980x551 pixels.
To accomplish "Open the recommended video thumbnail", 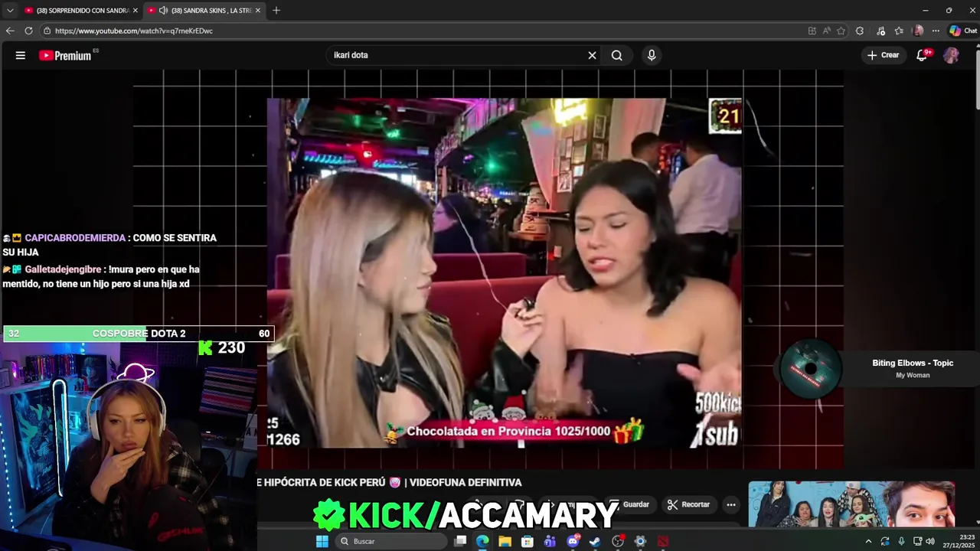I will (851, 504).
